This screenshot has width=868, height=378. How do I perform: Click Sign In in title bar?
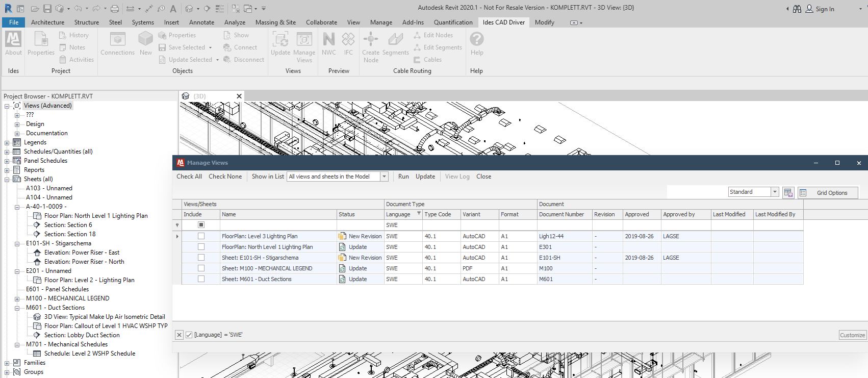tap(820, 9)
